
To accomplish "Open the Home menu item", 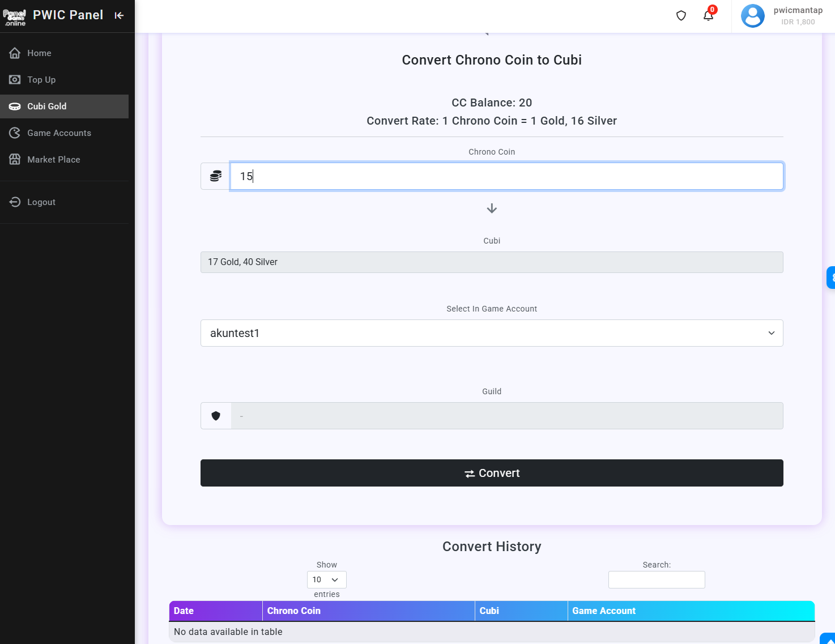I will (x=39, y=53).
